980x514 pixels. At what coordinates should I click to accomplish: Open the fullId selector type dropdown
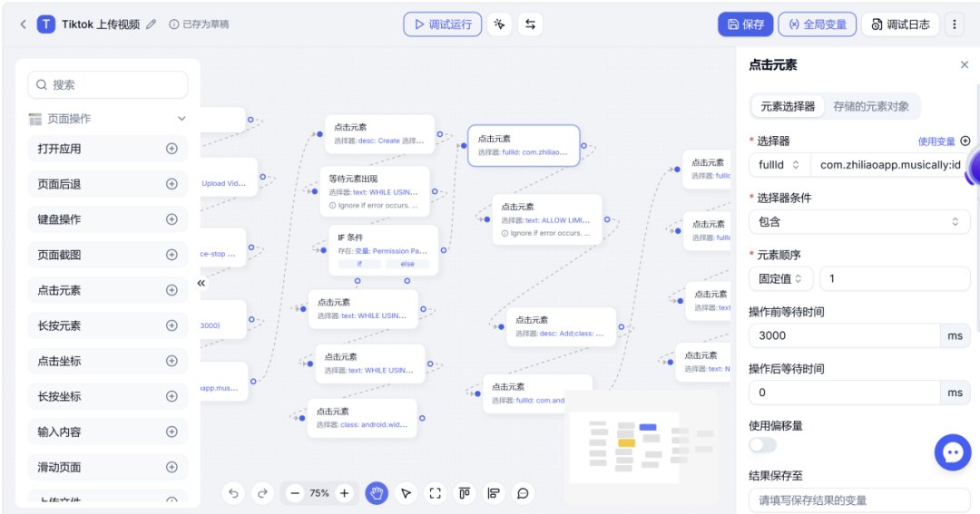tap(779, 165)
